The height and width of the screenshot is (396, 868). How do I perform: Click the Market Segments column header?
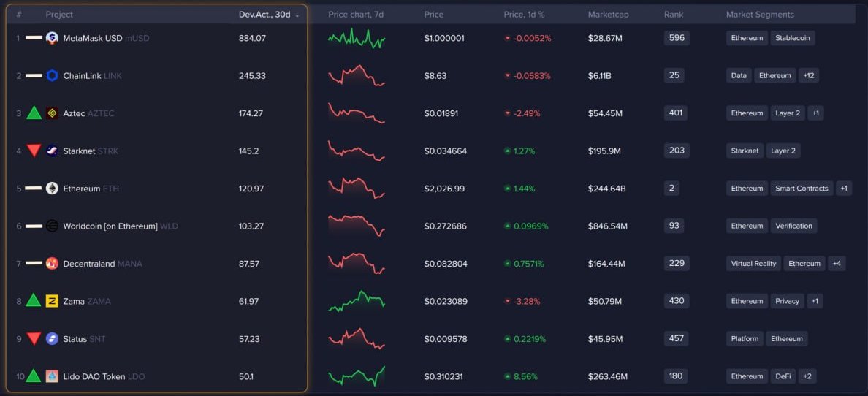760,15
